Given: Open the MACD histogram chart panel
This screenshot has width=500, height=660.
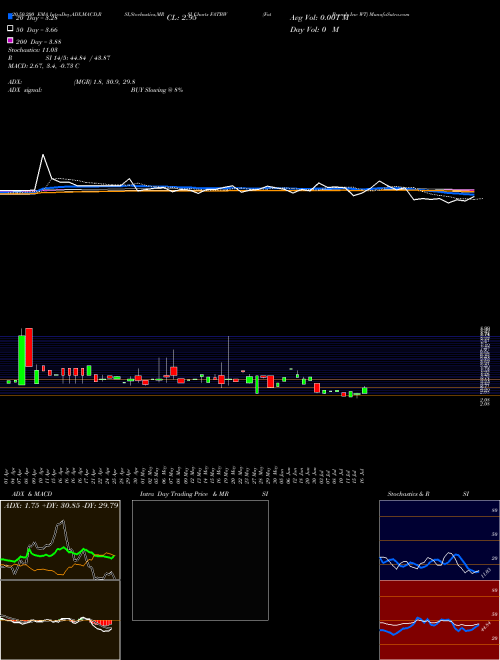Looking at the screenshot, I should point(60,620).
